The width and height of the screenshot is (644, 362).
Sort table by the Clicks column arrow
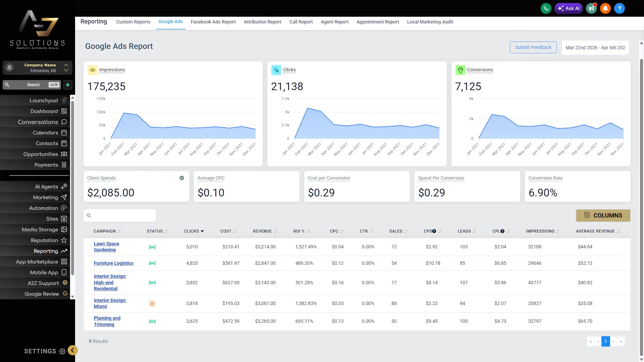(202, 231)
